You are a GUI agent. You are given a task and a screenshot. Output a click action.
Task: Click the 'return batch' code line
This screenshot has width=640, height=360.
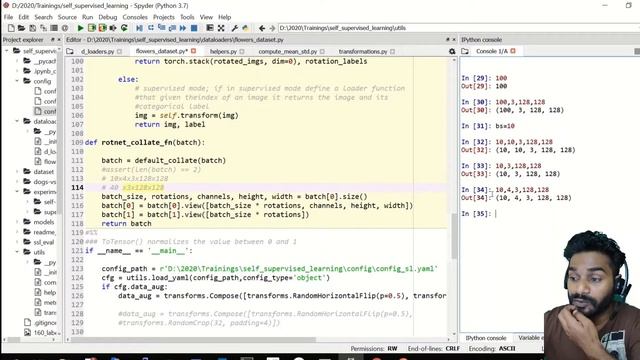pos(126,223)
